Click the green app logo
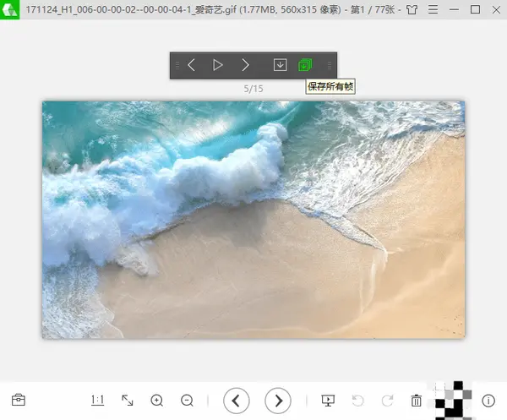Image resolution: width=507 pixels, height=420 pixels. (x=9, y=9)
